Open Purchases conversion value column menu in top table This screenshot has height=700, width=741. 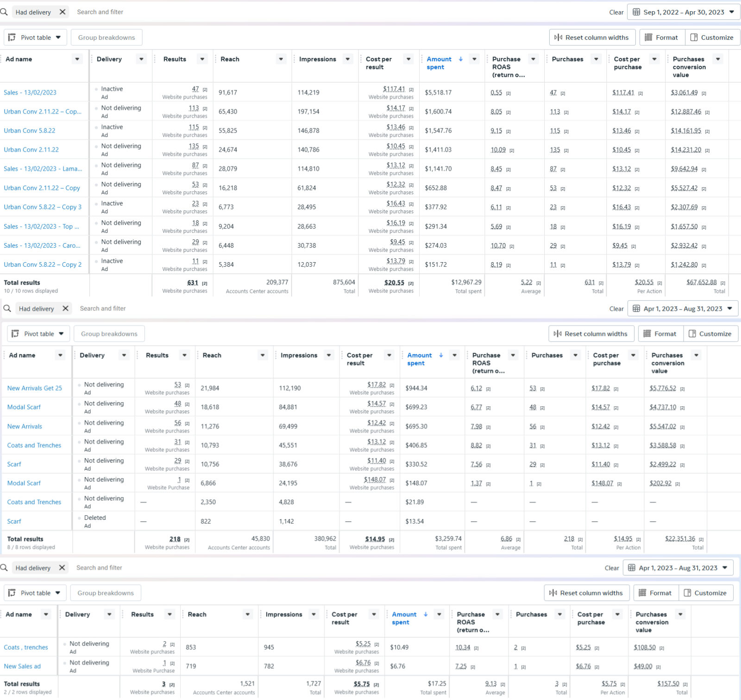(x=718, y=59)
